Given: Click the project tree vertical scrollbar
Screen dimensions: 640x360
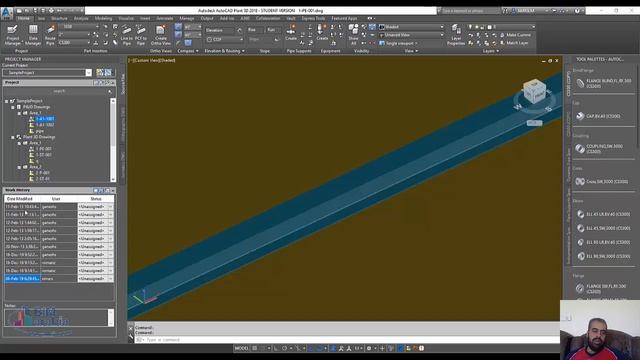Looking at the screenshot, I should pos(113,140).
